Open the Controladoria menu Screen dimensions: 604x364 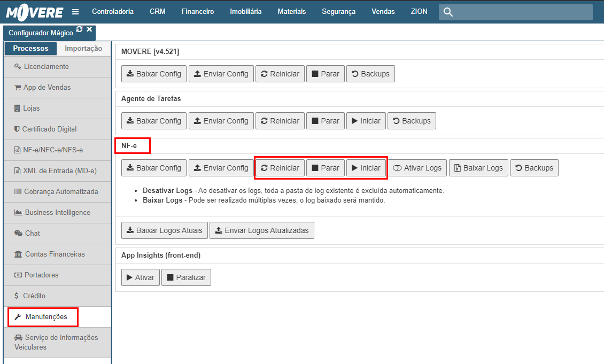tap(113, 12)
